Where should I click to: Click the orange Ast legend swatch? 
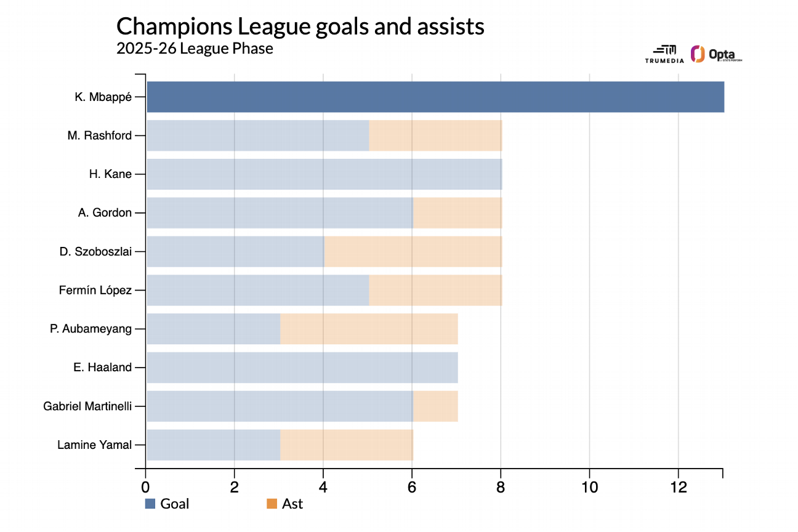pos(272,504)
